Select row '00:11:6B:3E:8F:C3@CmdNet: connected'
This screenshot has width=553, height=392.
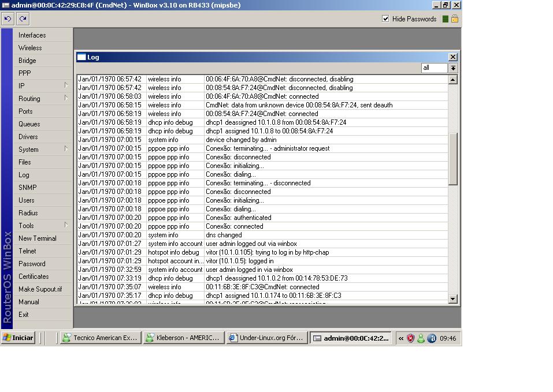click(x=262, y=287)
